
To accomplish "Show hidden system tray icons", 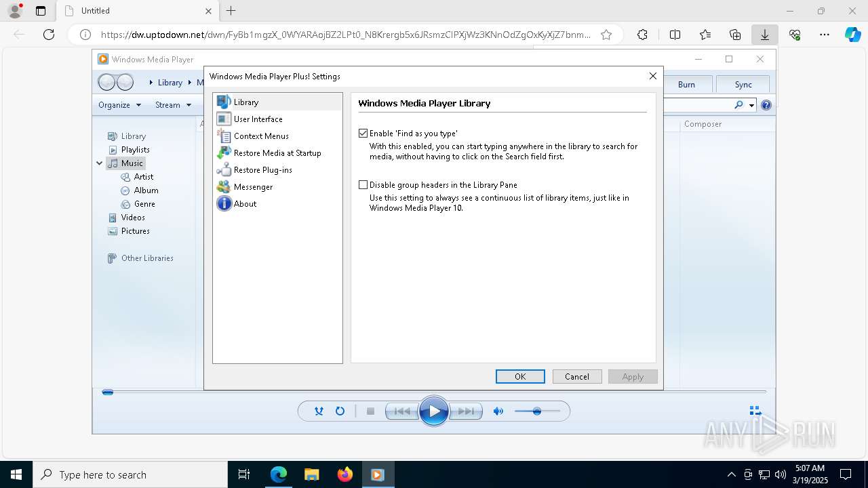I will [731, 474].
